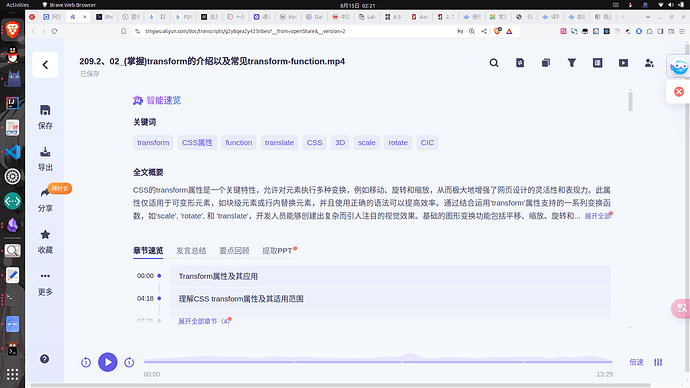Add to favorites with 收藏 star icon

coord(45,234)
